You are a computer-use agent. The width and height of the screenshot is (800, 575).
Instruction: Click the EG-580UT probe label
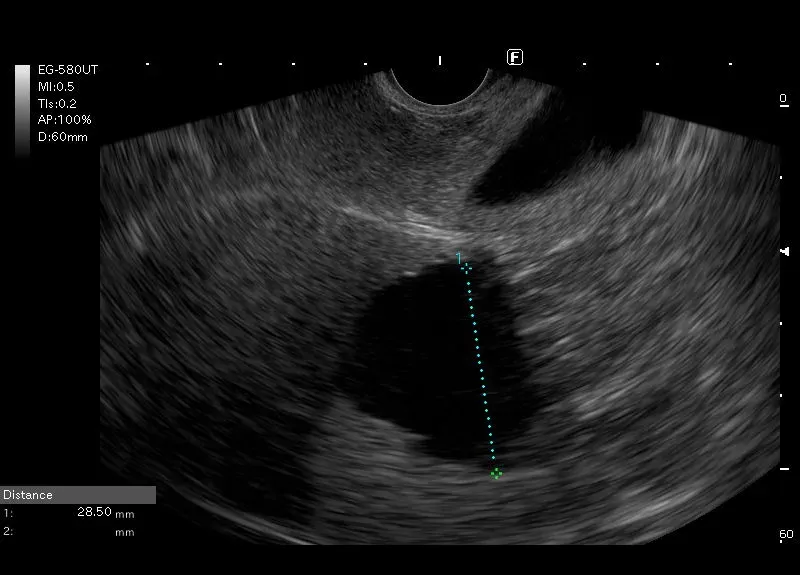[67, 70]
